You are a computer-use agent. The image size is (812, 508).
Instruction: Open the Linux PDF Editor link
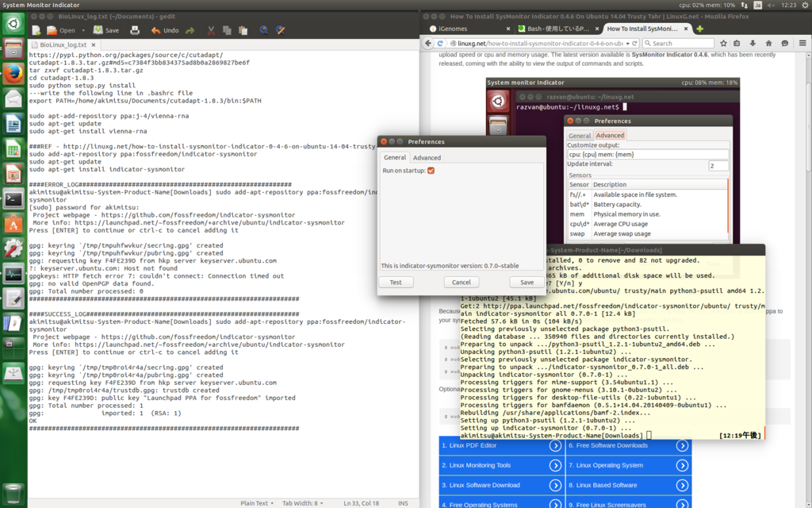pyautogui.click(x=501, y=446)
